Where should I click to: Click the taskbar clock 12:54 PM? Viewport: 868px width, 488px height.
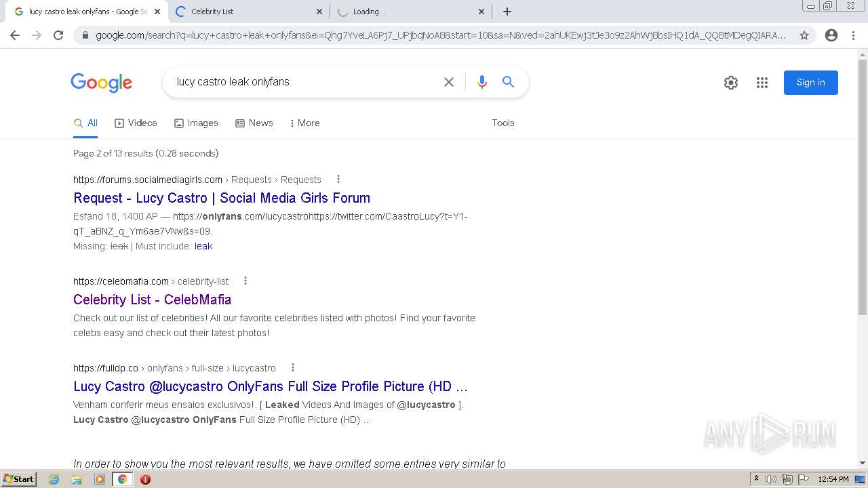point(833,479)
